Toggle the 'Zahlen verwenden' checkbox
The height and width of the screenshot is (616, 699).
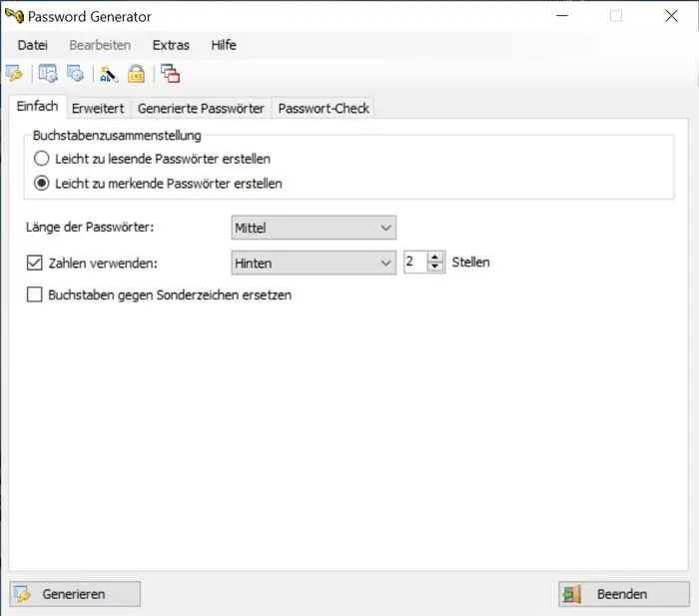click(x=34, y=263)
